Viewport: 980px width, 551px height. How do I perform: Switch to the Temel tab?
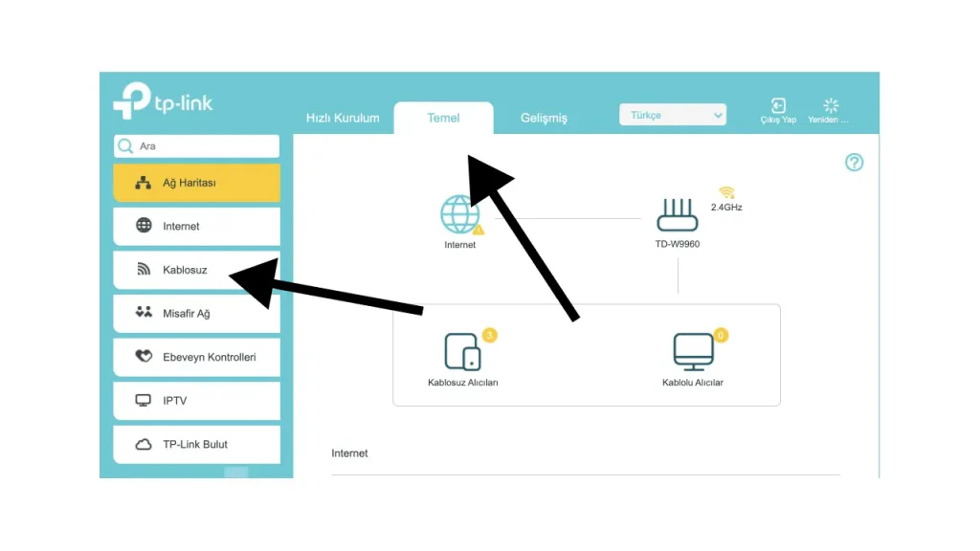443,118
